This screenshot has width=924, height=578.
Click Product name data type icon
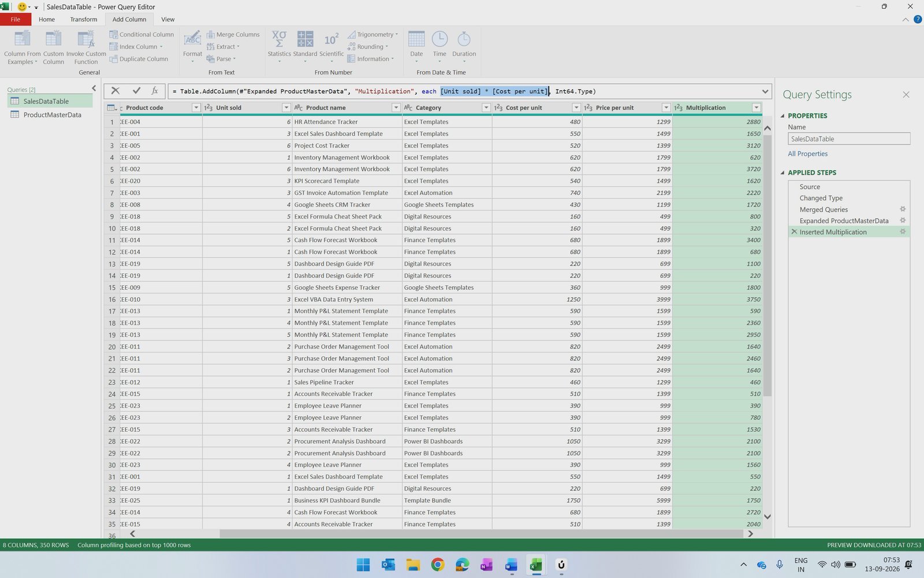point(299,108)
